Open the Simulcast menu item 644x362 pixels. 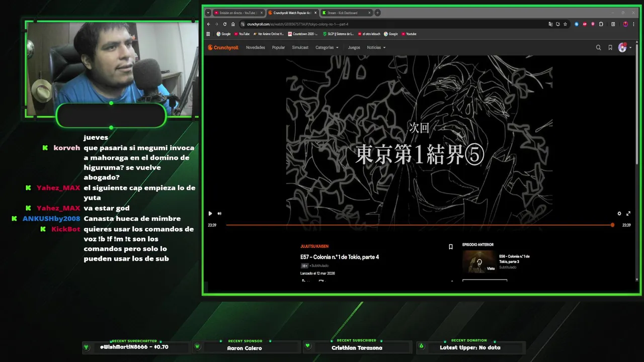300,48
